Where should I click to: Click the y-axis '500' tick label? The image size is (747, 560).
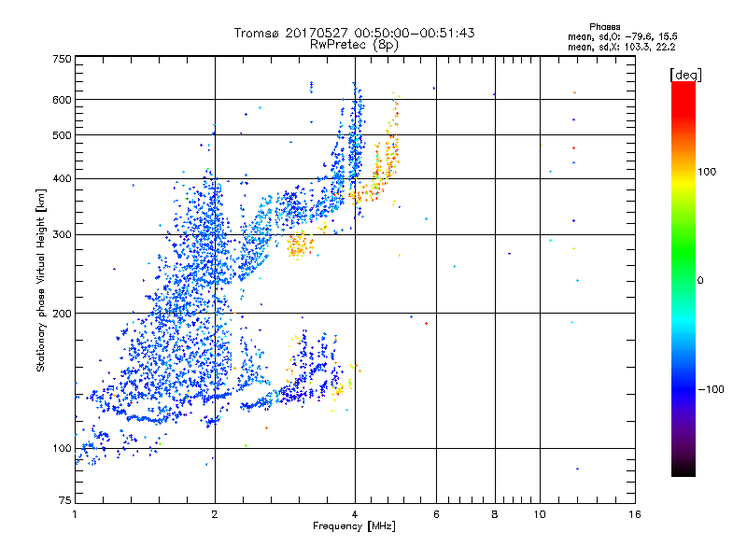click(62, 135)
